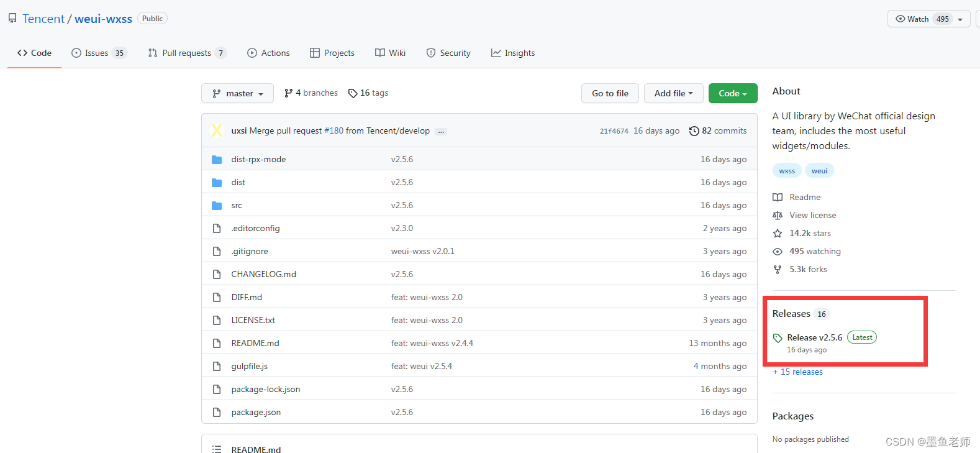Click the README.md list outline icon
This screenshot has width=980, height=453.
click(217, 449)
